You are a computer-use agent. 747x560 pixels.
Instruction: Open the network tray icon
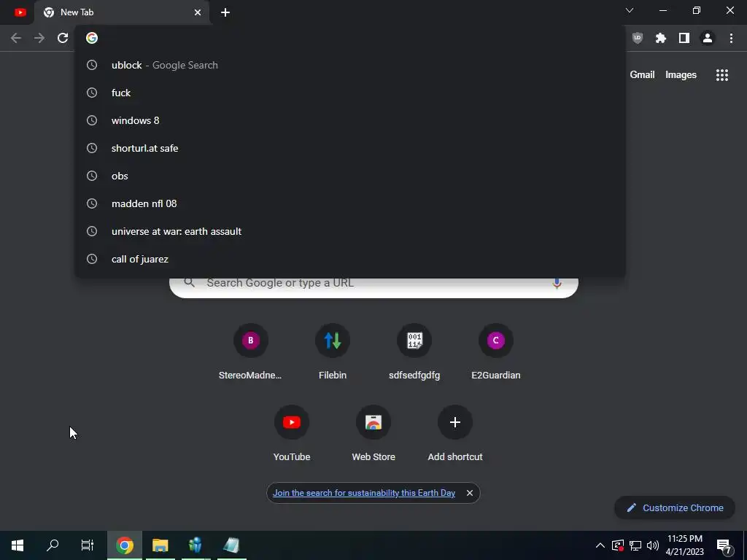(635, 545)
